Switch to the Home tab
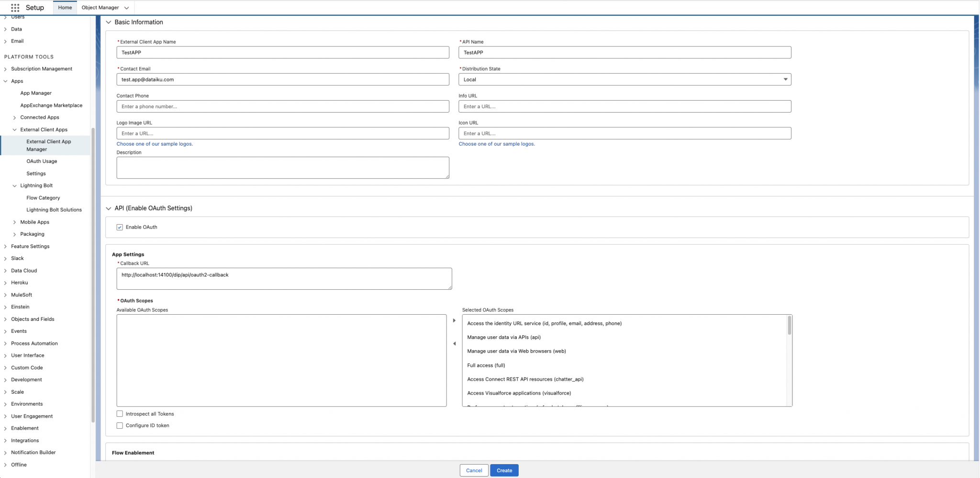The width and height of the screenshot is (980, 478). tap(65, 8)
